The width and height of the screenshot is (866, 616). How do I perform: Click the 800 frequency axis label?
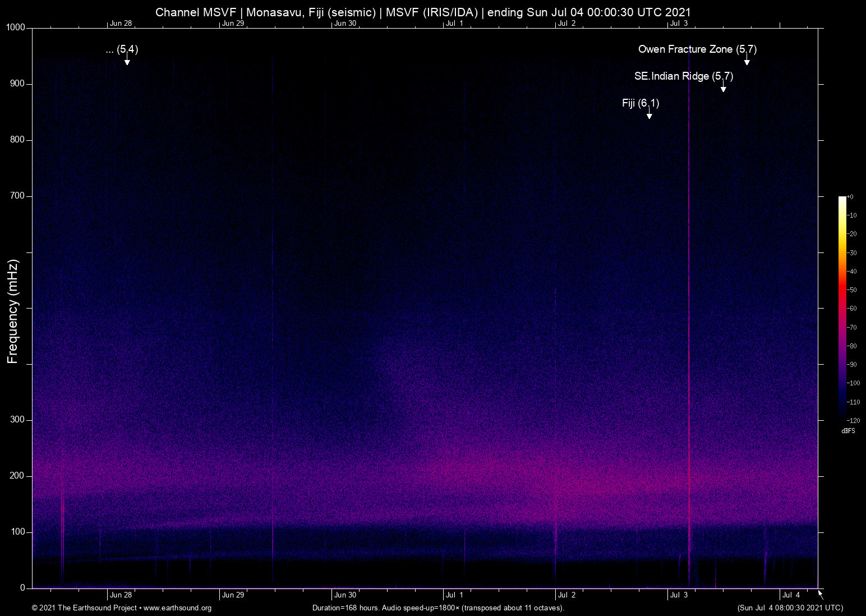point(18,140)
